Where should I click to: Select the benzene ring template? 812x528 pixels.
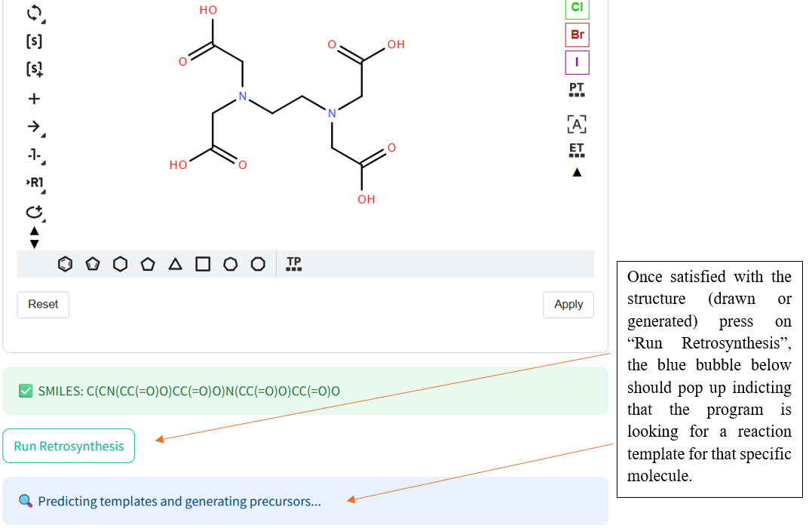[65, 264]
